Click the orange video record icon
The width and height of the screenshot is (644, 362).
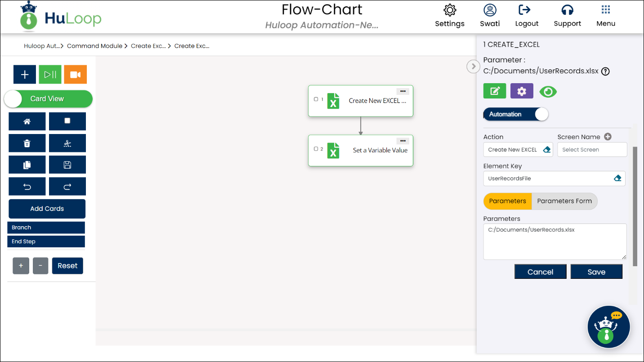click(75, 75)
